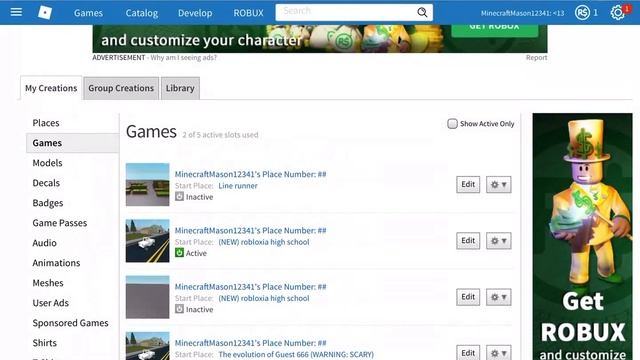Open the Line runner start place link
The height and width of the screenshot is (360, 640).
pos(238,186)
